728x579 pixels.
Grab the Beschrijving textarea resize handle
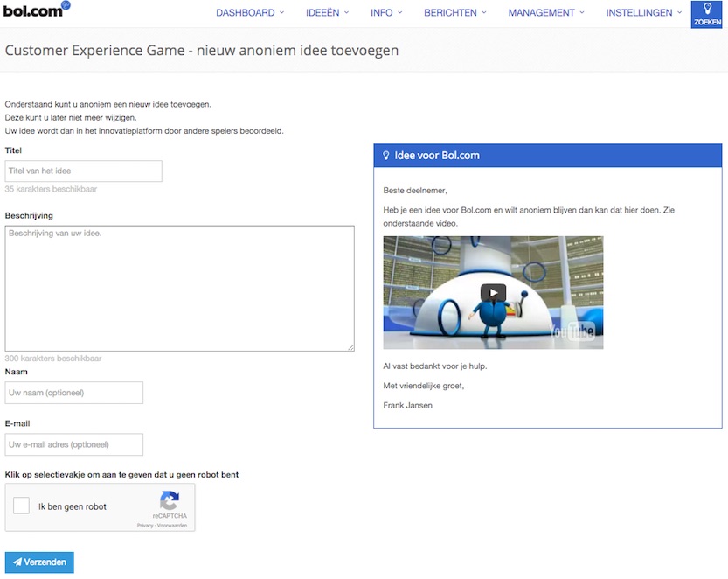click(x=350, y=347)
